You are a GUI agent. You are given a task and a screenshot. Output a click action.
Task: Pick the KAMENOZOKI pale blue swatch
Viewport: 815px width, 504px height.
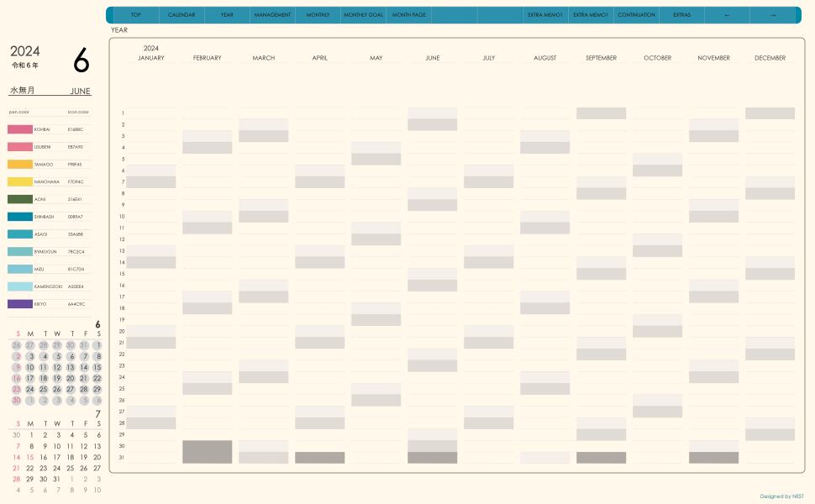[x=20, y=286]
